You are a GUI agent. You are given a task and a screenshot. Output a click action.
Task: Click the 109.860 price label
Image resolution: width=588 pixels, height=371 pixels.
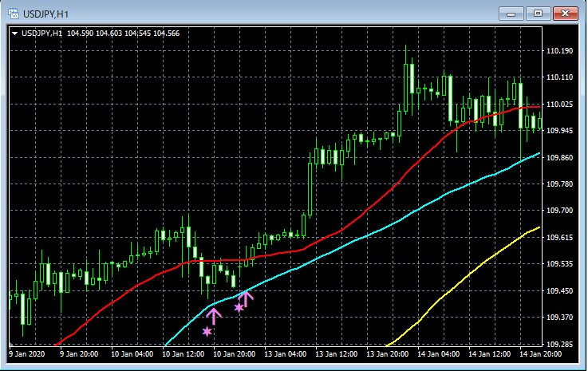tap(559, 157)
